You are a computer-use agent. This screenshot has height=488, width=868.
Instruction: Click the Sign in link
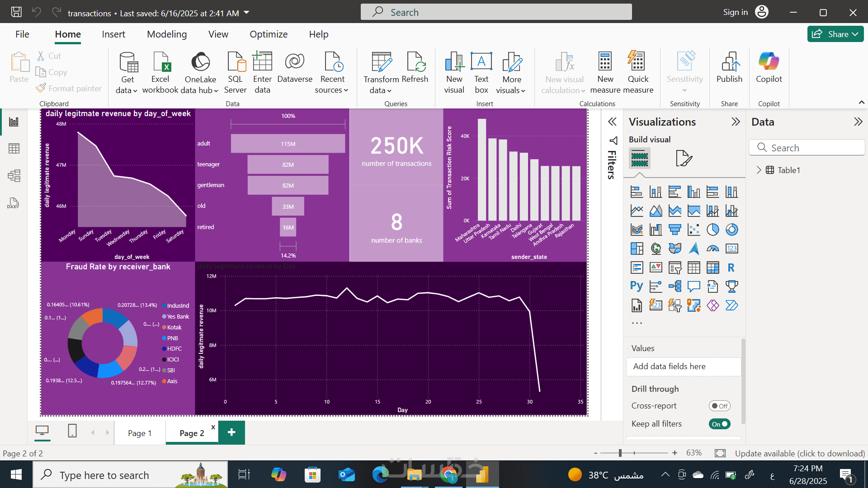[735, 12]
